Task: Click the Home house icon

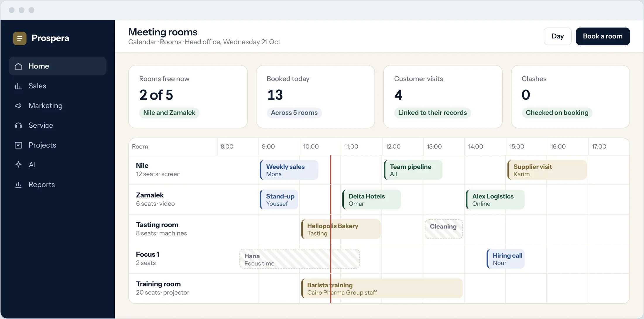Action: click(x=18, y=66)
